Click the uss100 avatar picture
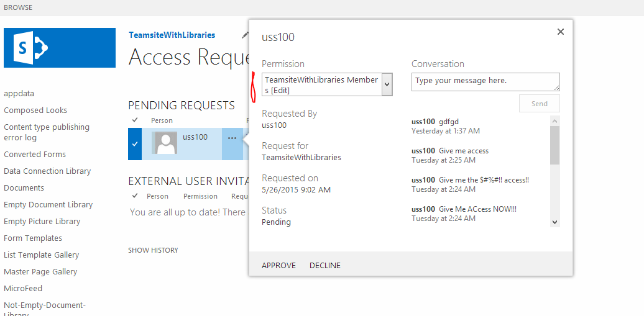Image resolution: width=644 pixels, height=316 pixels. [x=165, y=143]
